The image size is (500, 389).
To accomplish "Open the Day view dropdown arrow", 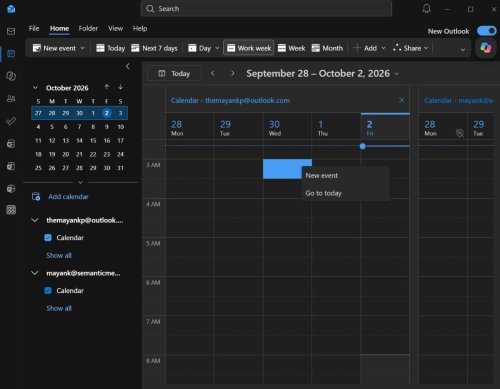I will (x=217, y=48).
